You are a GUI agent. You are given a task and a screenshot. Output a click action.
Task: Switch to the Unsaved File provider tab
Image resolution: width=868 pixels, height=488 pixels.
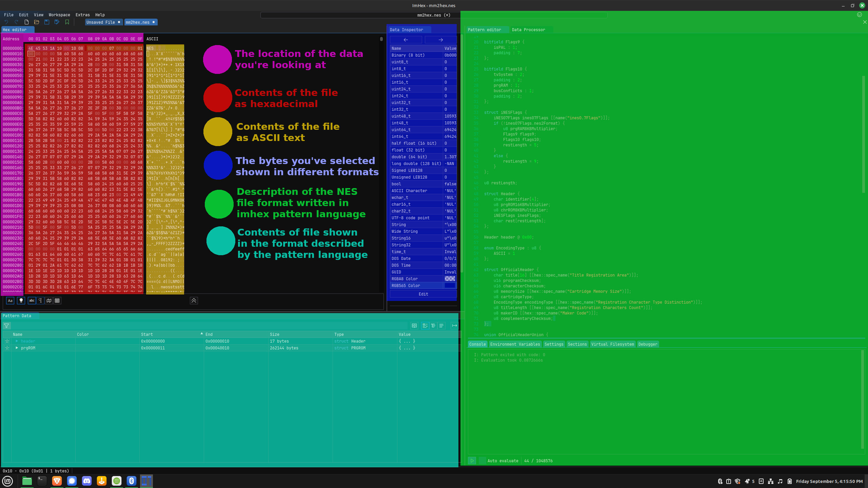point(103,22)
